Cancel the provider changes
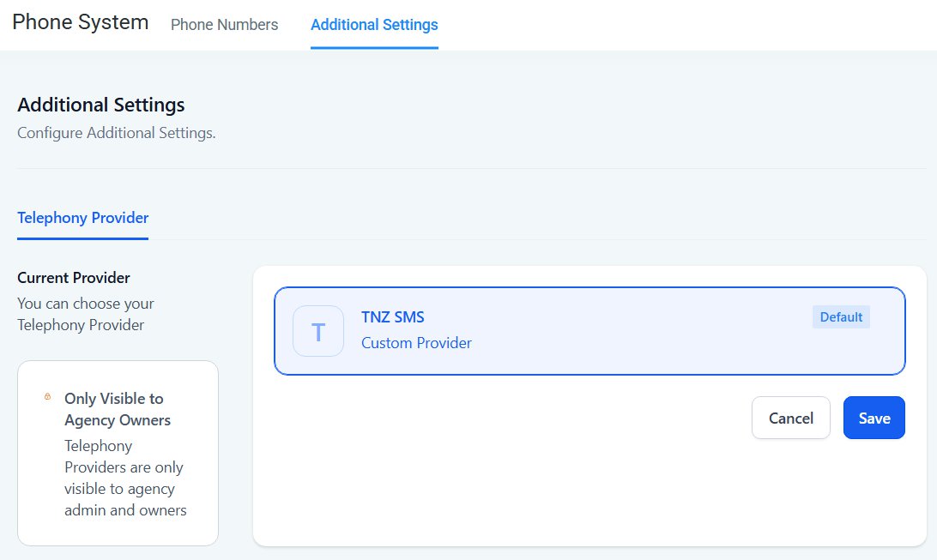Screen dimensions: 937x560 click(790, 418)
